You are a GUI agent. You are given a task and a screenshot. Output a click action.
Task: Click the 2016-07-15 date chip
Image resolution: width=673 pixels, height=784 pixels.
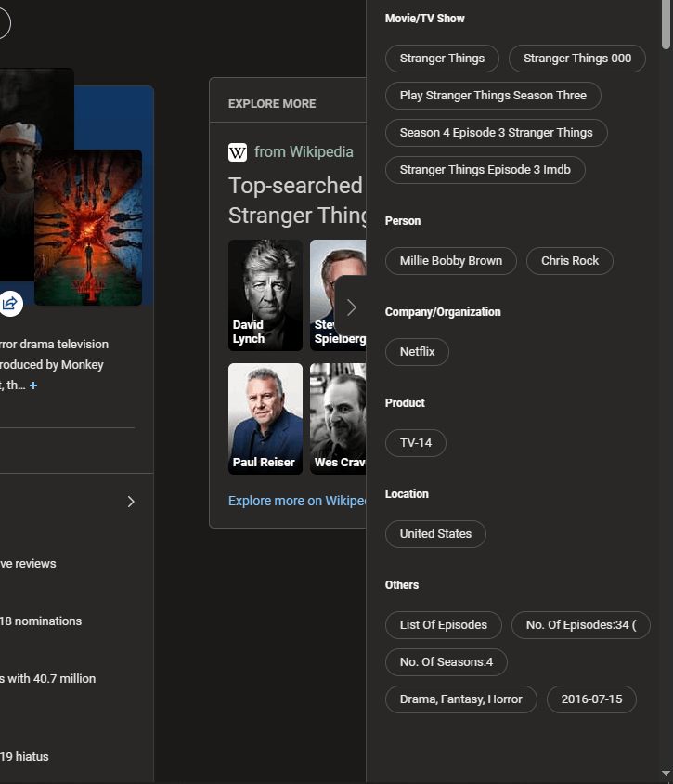pos(591,699)
